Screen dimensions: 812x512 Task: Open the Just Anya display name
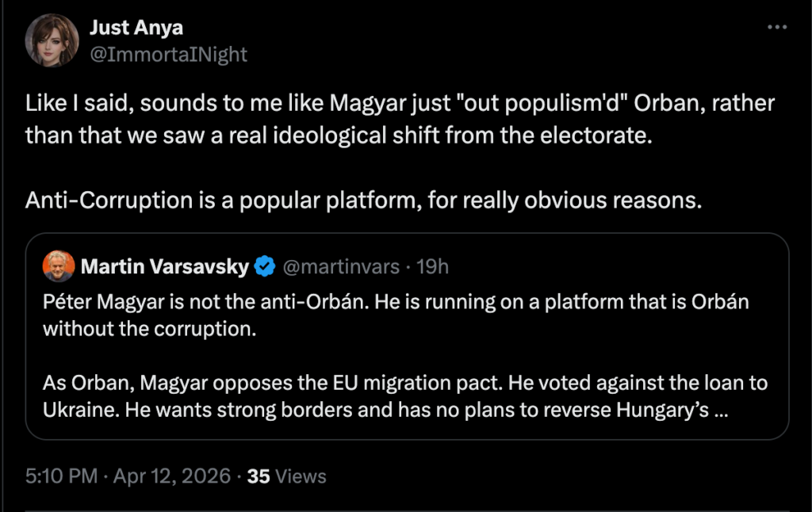click(136, 28)
